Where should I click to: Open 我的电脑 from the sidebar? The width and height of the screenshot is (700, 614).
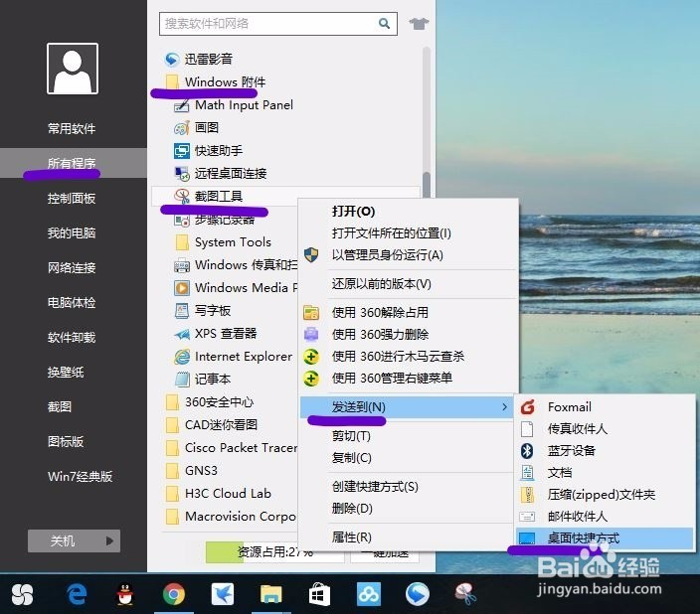(x=72, y=232)
